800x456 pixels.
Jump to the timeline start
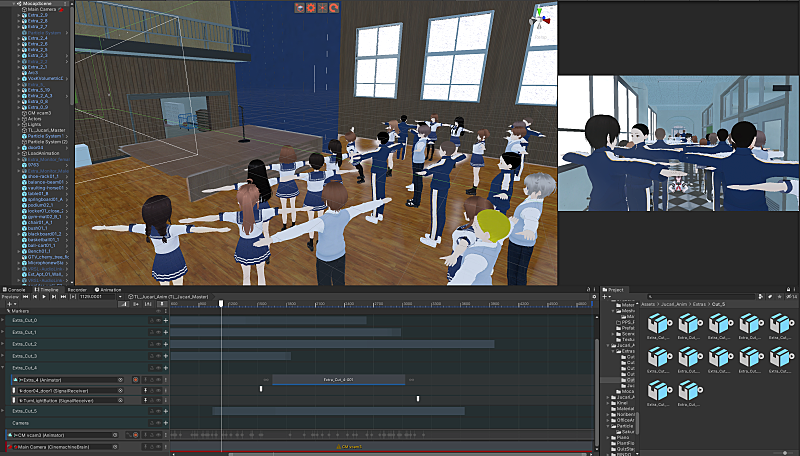[26, 296]
